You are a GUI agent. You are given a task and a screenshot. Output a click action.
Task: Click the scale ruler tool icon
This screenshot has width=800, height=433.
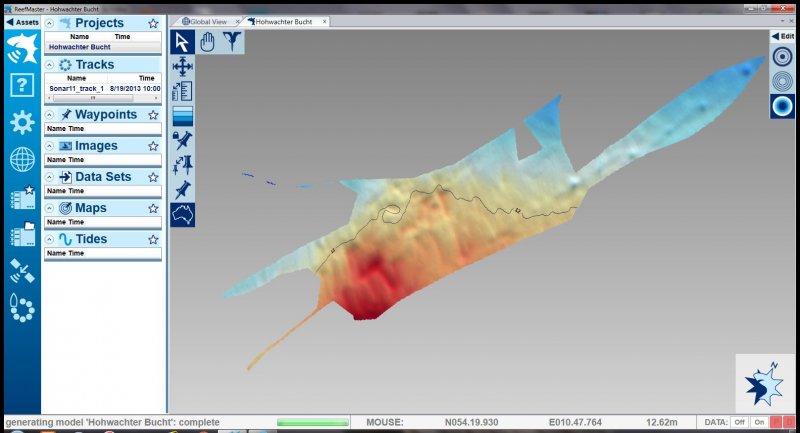click(x=182, y=91)
